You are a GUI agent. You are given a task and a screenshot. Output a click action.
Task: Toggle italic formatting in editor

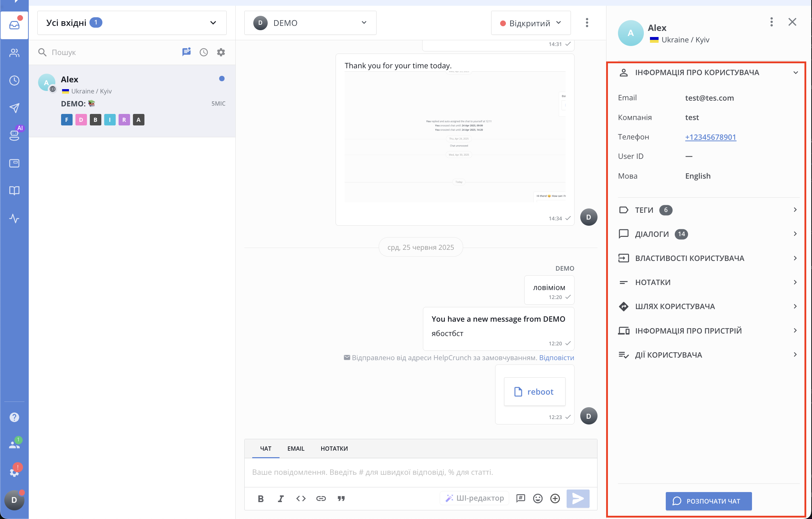281,499
